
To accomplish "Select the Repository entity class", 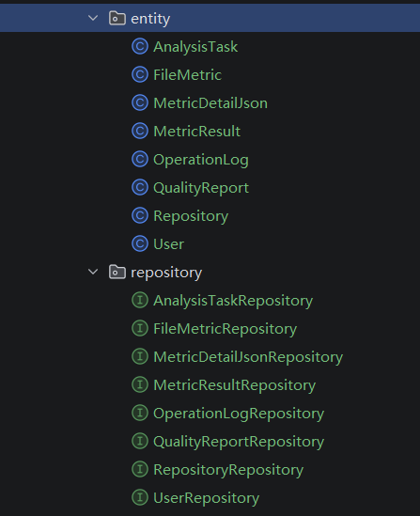I will (x=191, y=216).
